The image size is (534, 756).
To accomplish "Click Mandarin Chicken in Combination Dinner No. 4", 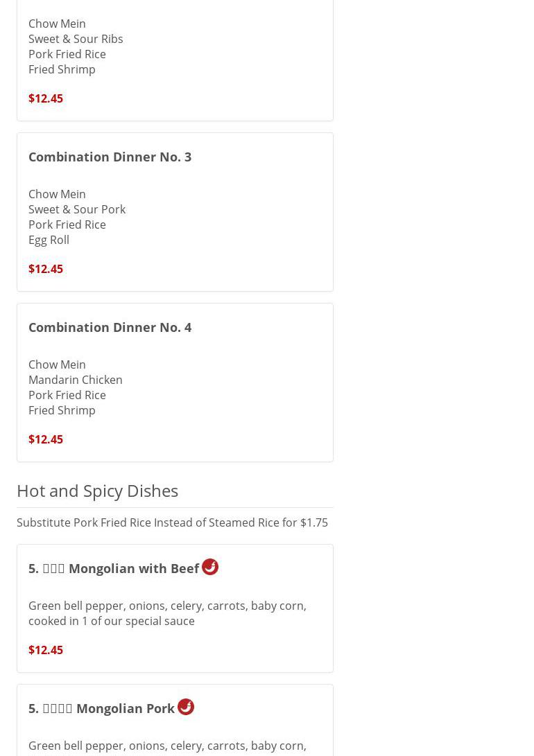I will pos(75,380).
